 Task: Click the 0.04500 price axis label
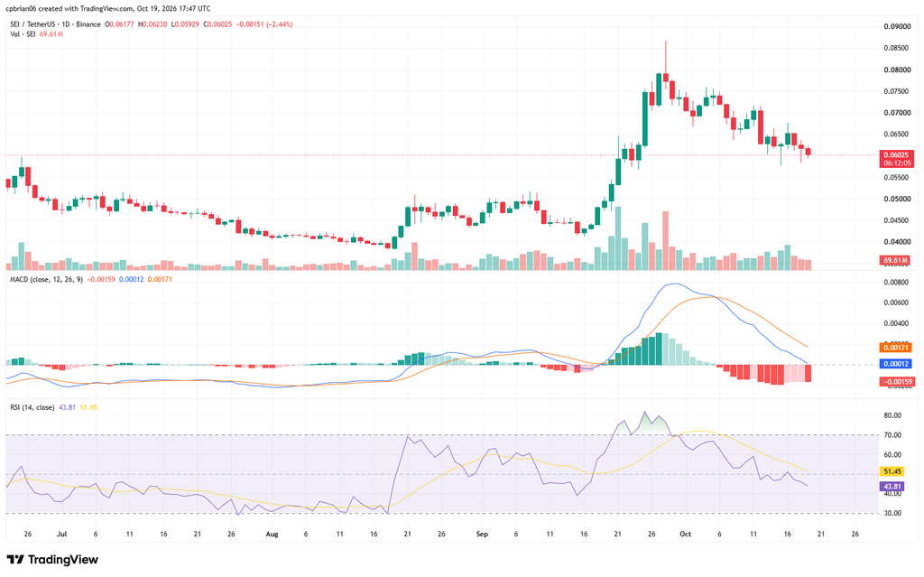click(x=897, y=220)
